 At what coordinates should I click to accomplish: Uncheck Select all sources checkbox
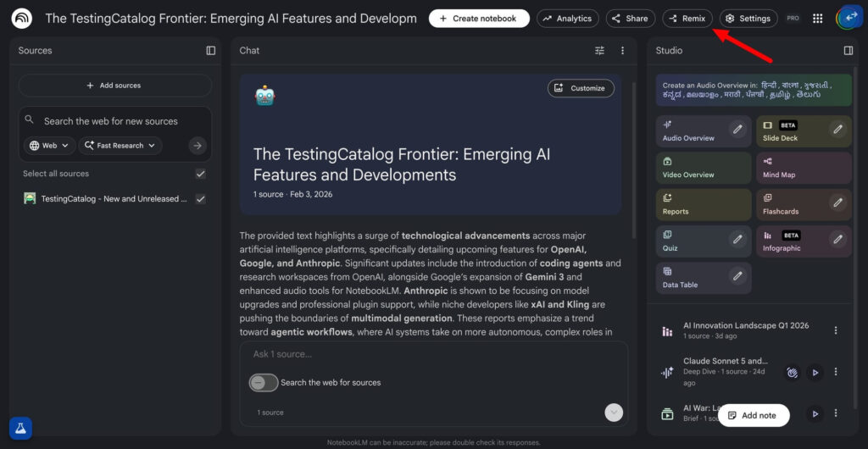201,174
